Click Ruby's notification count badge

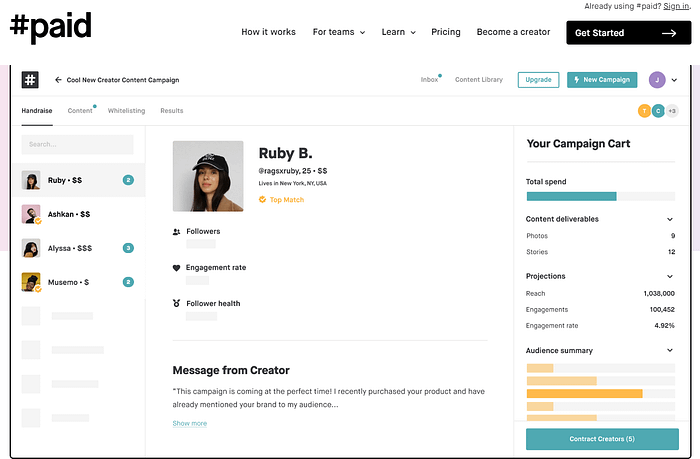click(x=128, y=180)
